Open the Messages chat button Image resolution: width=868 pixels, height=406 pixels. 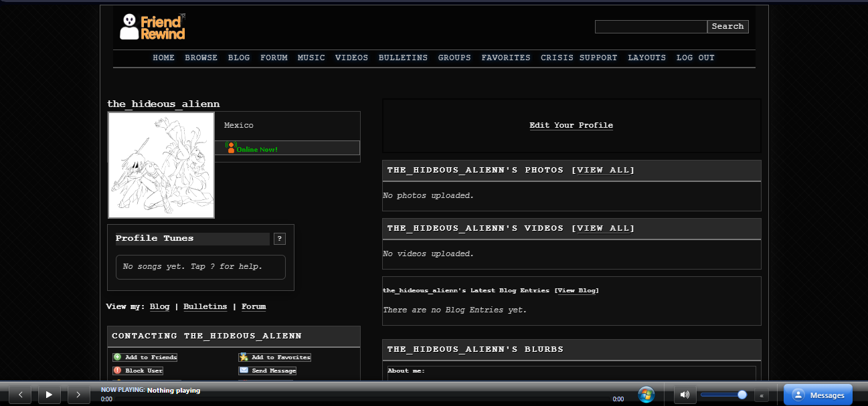818,395
